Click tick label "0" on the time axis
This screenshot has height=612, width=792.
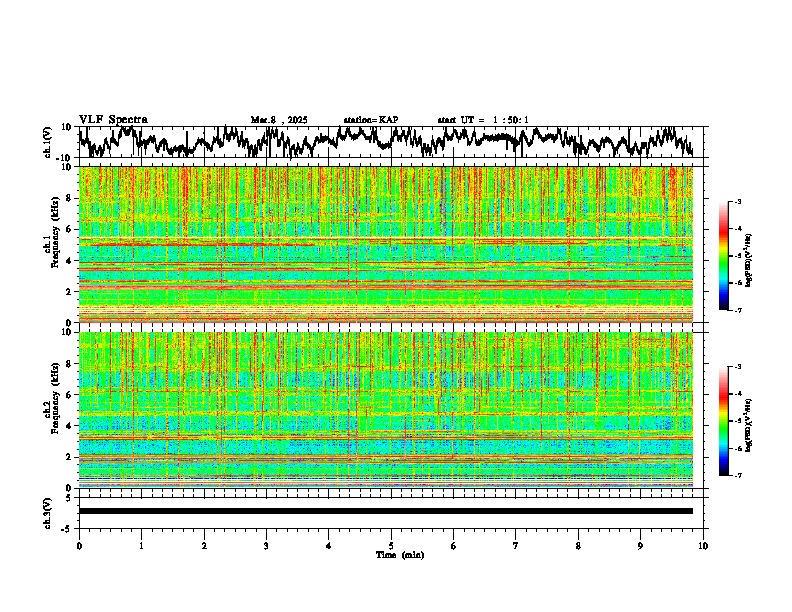click(79, 546)
